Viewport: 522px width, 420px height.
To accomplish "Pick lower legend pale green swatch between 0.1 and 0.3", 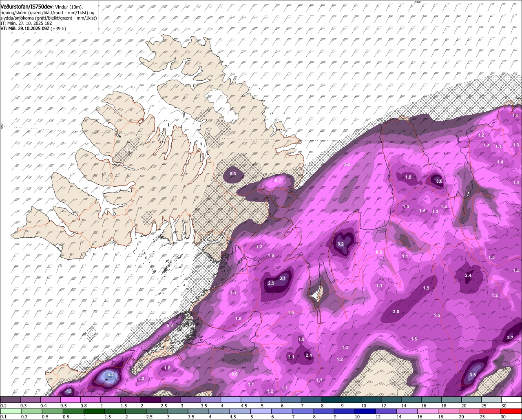I will point(10,411).
